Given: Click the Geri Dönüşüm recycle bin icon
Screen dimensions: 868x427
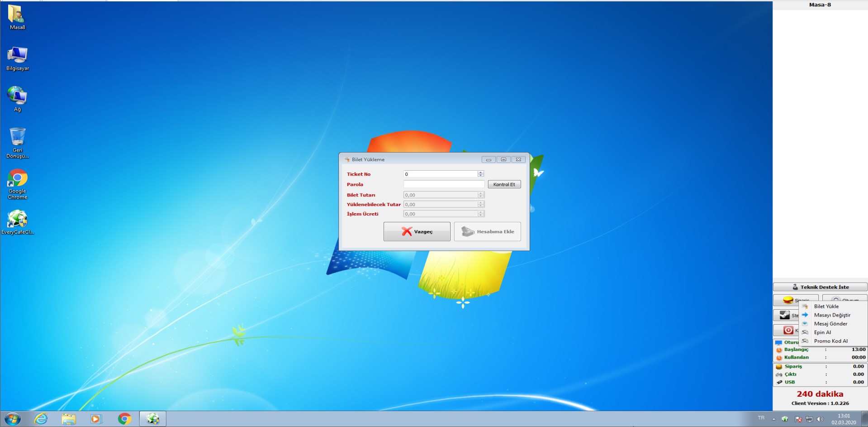Looking at the screenshot, I should pyautogui.click(x=17, y=137).
